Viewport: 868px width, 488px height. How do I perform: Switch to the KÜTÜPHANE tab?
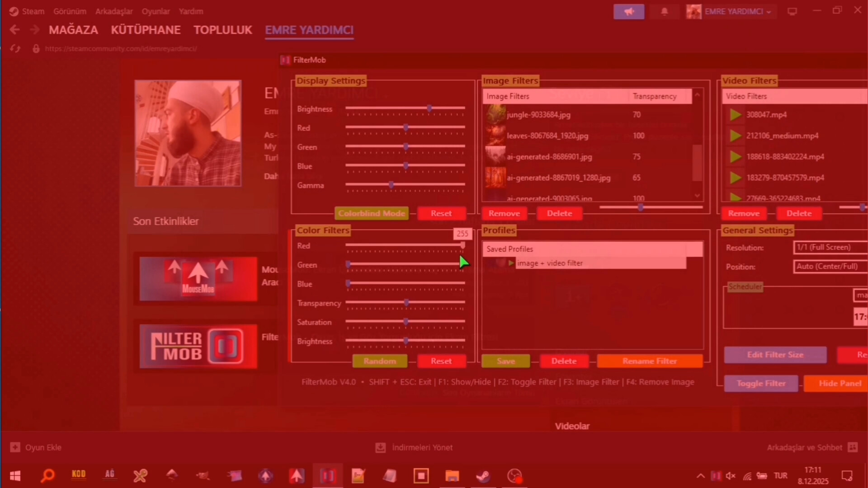tap(146, 30)
